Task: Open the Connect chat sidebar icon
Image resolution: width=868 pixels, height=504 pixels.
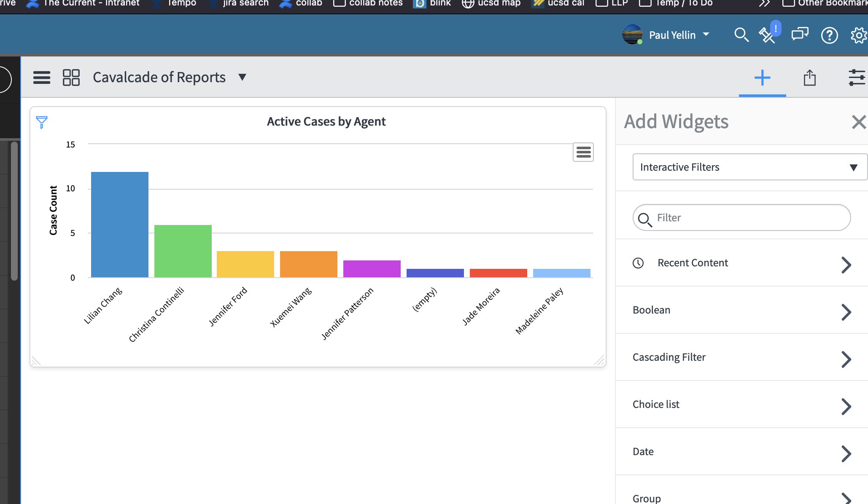Action: point(800,34)
